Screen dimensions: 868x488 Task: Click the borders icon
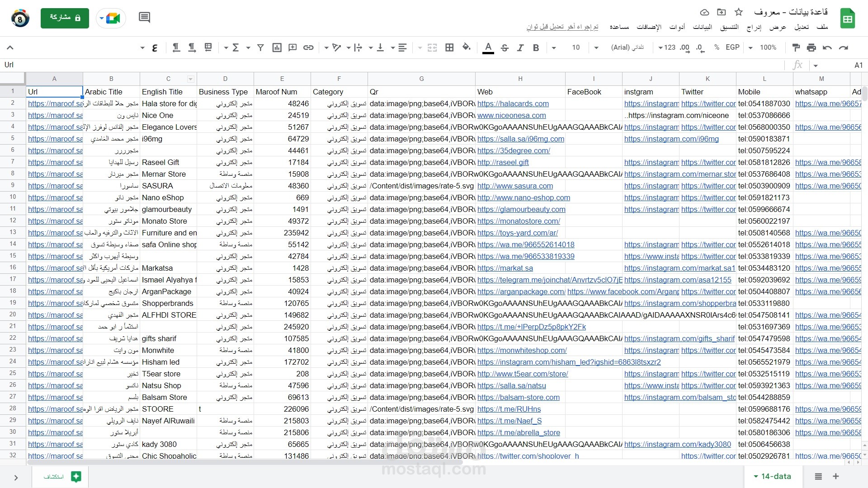pos(449,47)
